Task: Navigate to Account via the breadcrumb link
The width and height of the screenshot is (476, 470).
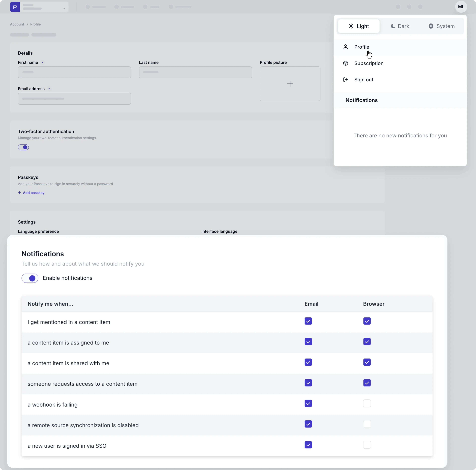Action: coord(17,24)
